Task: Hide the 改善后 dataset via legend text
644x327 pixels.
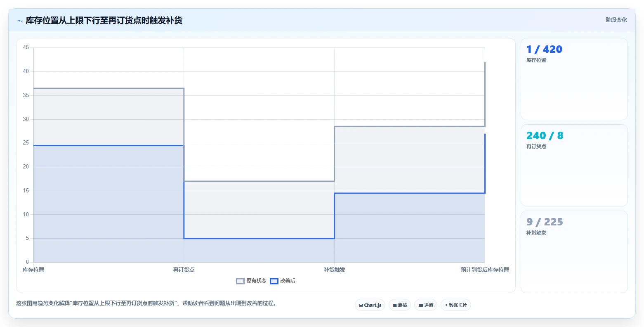Action: tap(288, 281)
